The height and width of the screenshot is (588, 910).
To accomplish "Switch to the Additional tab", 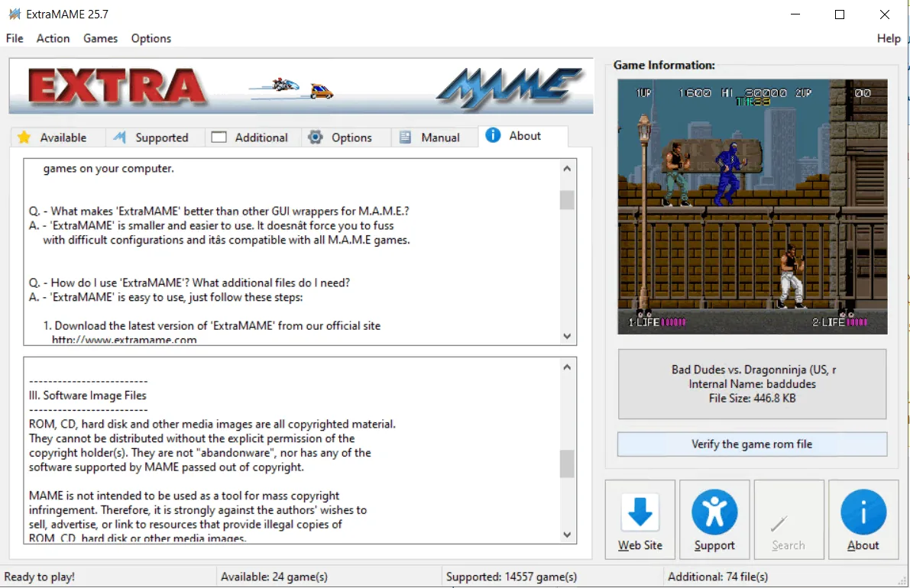I will [x=253, y=137].
